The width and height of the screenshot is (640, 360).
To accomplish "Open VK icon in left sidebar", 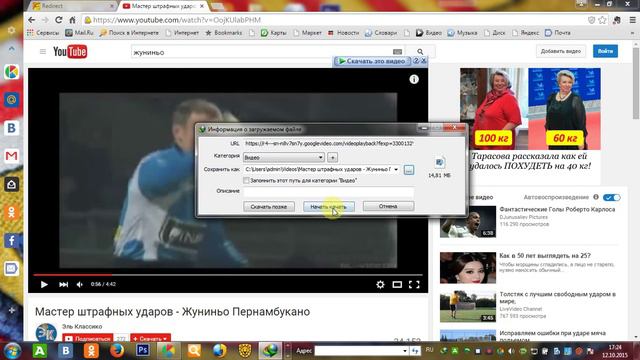I will [11, 128].
